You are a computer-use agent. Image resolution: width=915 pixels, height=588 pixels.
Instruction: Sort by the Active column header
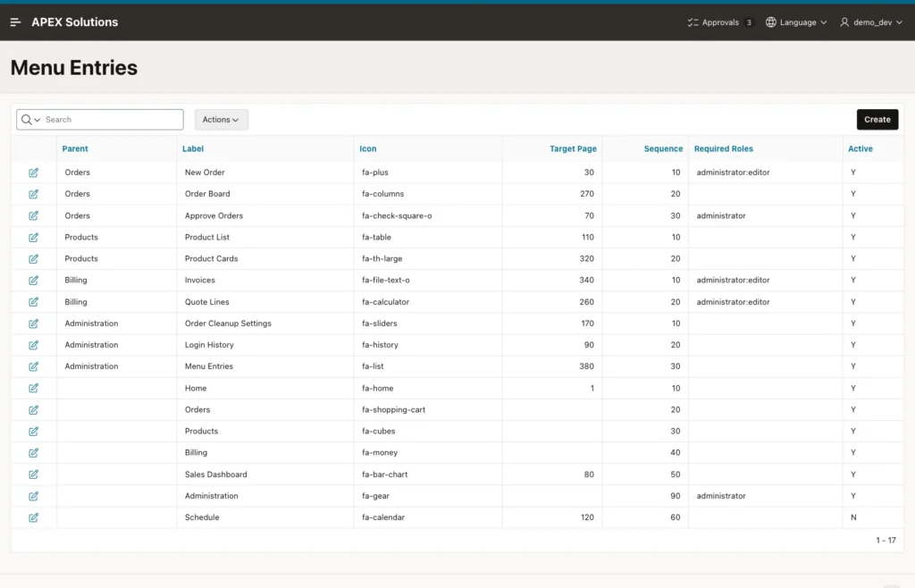(x=860, y=148)
